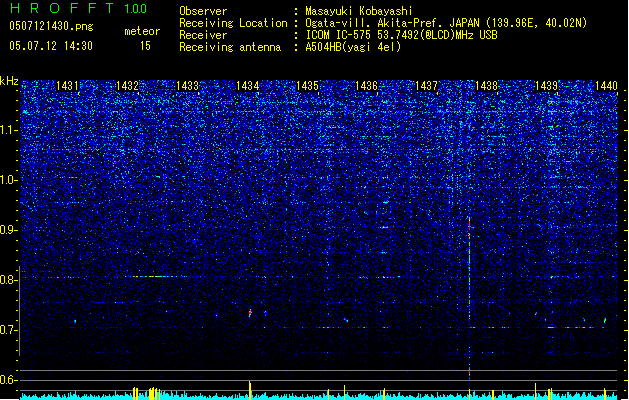
Task: Click the 1431 time marker
Action: [67, 85]
